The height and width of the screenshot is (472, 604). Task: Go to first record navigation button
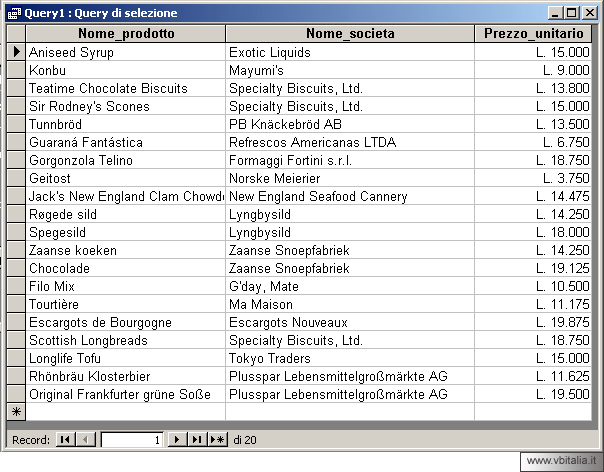coord(65,439)
